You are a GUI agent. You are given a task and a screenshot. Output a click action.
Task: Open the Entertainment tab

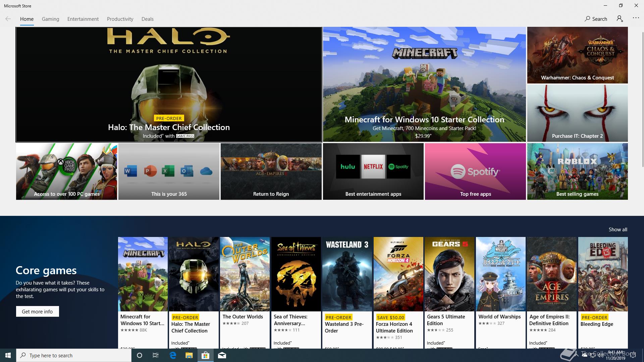click(83, 19)
